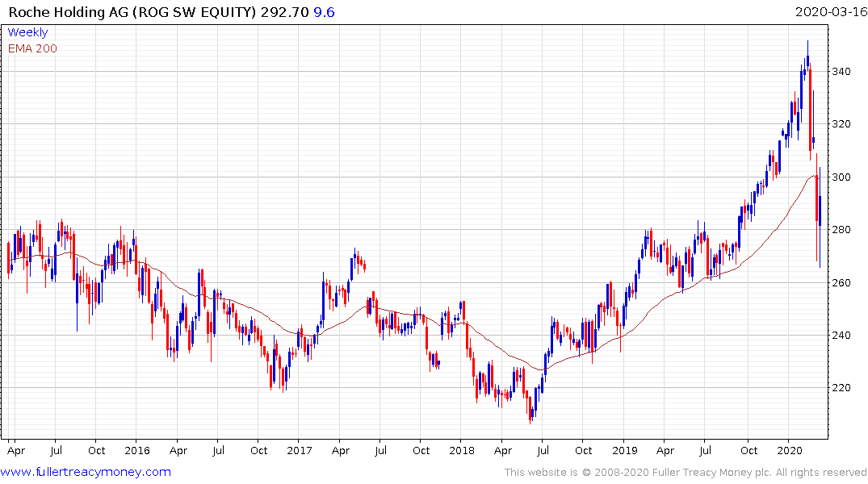Viewport: 868px width, 484px height.
Task: Click the copyright notice 'Fuller Treacy Money plc'
Action: tap(712, 473)
